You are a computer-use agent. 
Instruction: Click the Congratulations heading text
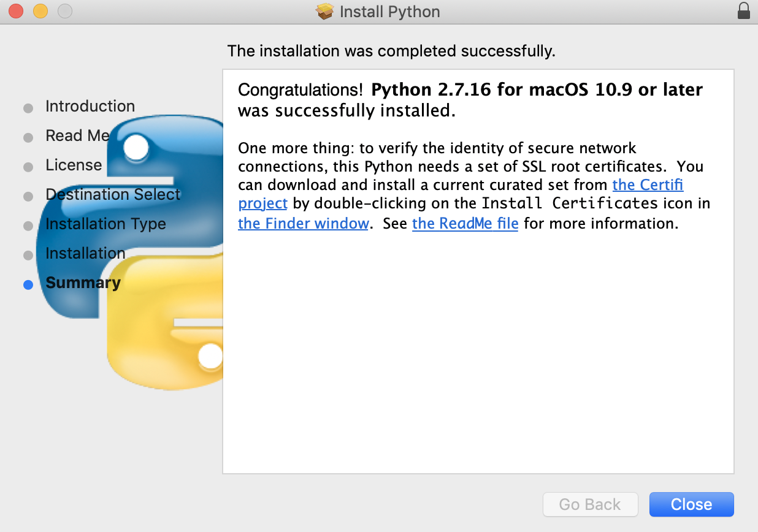(470, 100)
